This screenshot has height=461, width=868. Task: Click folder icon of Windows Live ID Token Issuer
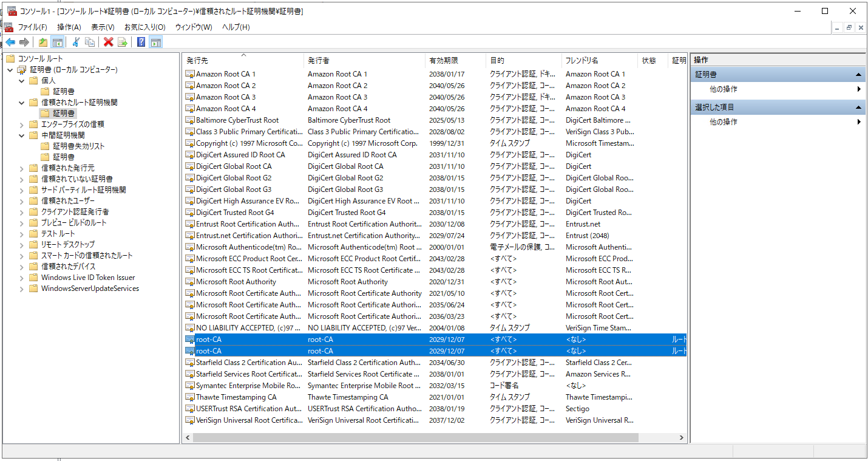click(33, 278)
